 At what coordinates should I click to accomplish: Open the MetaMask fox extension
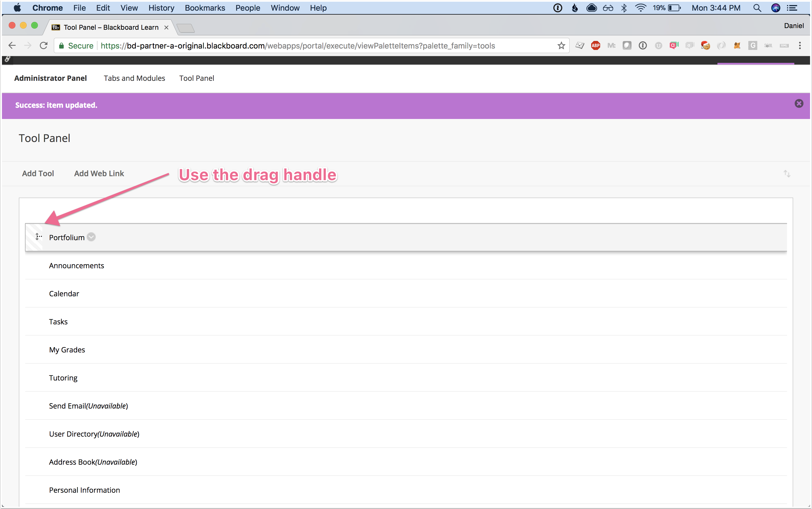coord(737,45)
